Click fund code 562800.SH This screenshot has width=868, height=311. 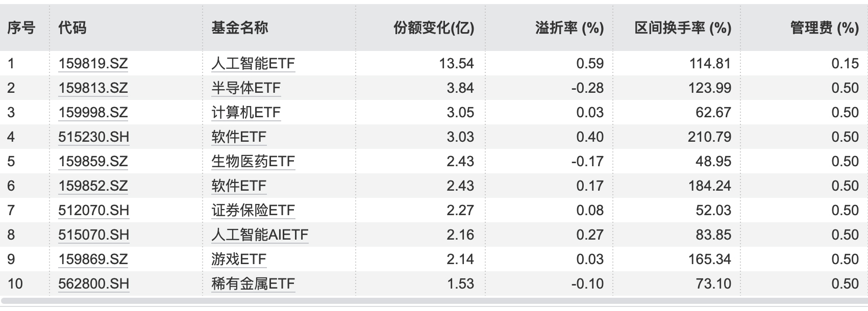93,283
